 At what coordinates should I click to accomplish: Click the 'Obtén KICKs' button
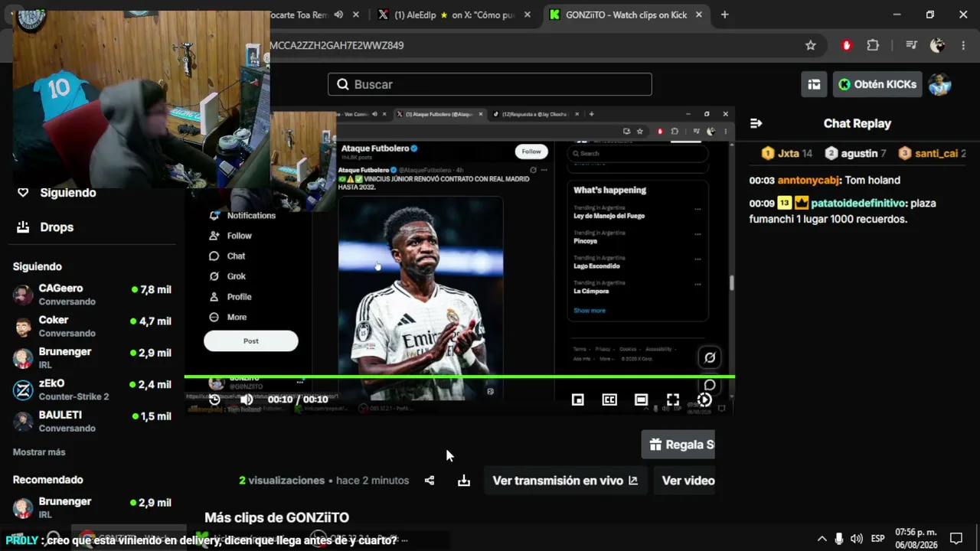(877, 84)
